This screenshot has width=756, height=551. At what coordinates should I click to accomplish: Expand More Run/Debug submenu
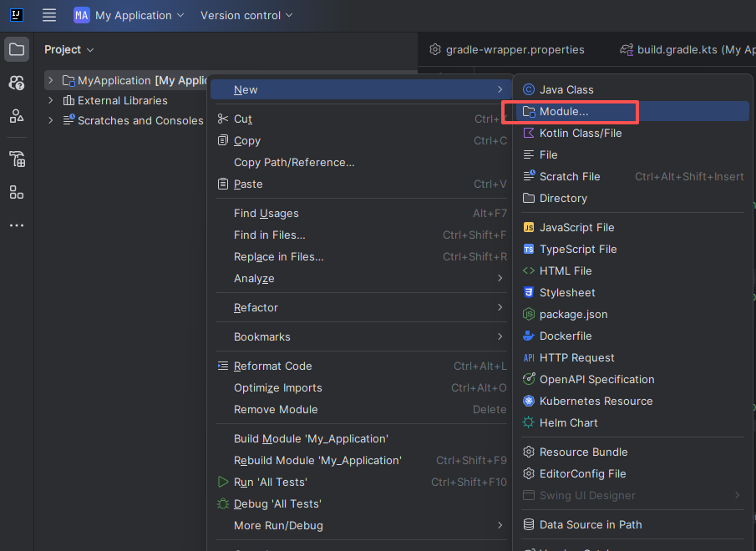361,525
